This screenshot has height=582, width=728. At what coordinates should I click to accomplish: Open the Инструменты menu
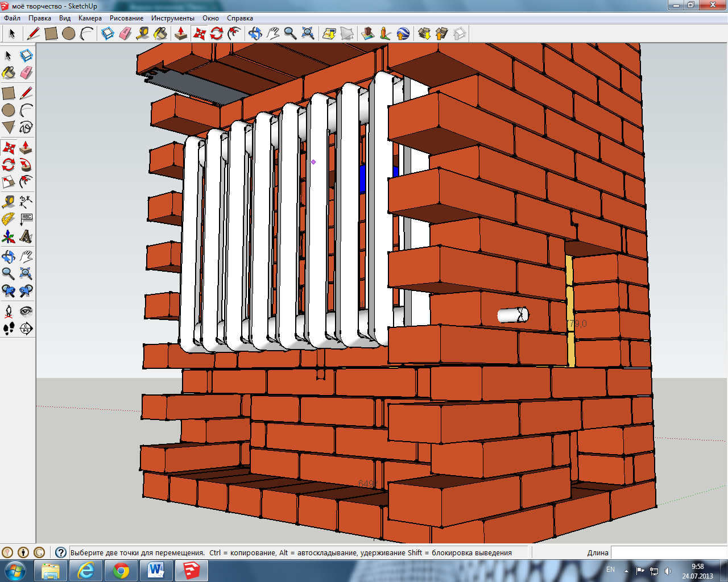tap(172, 18)
